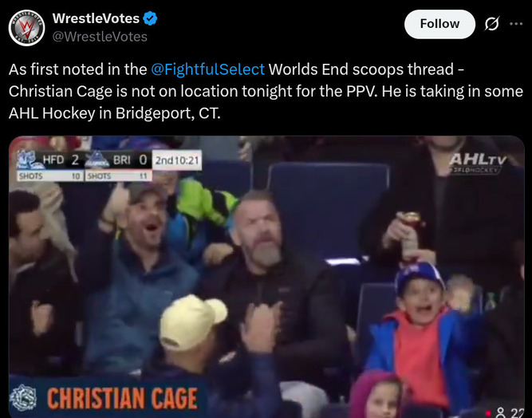Screen dimensions: 532x418
Task: Click the viewer count person icon
Action: [x=500, y=412]
